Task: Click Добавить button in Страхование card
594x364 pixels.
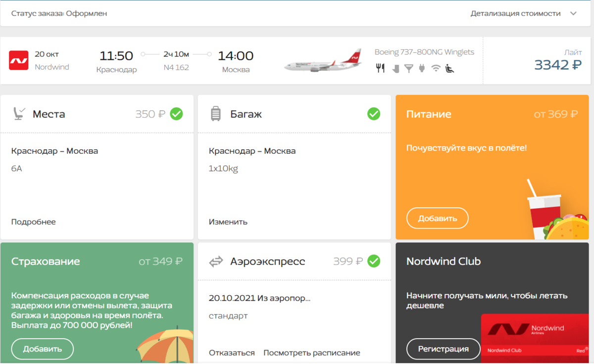Action: point(43,349)
